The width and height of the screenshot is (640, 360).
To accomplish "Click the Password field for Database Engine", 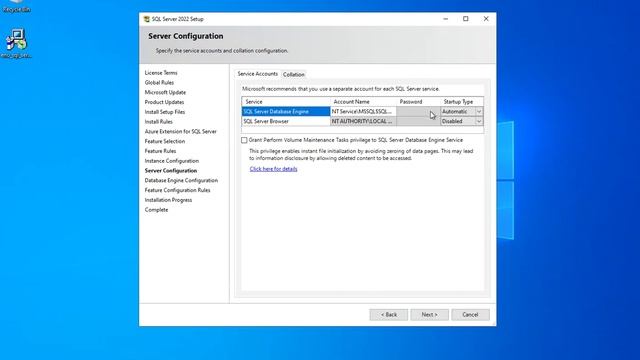I will (418, 111).
